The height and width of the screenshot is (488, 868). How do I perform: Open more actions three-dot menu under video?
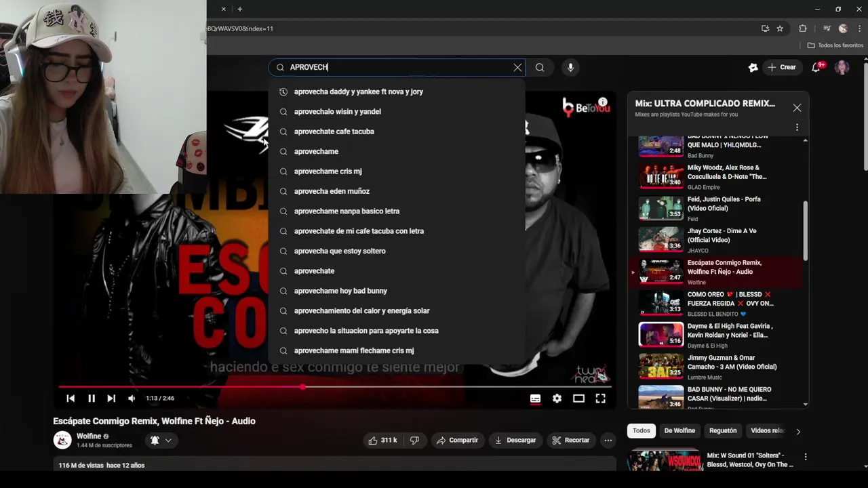point(608,441)
